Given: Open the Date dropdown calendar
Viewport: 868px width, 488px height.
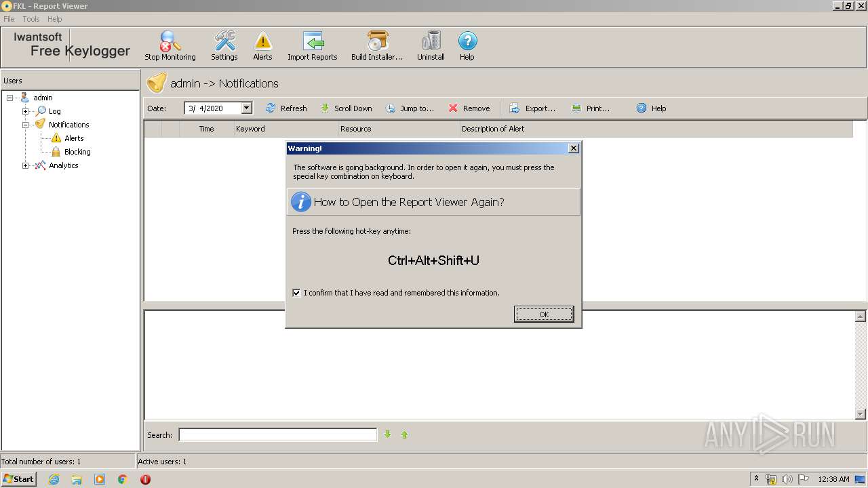Looking at the screenshot, I should pos(246,108).
